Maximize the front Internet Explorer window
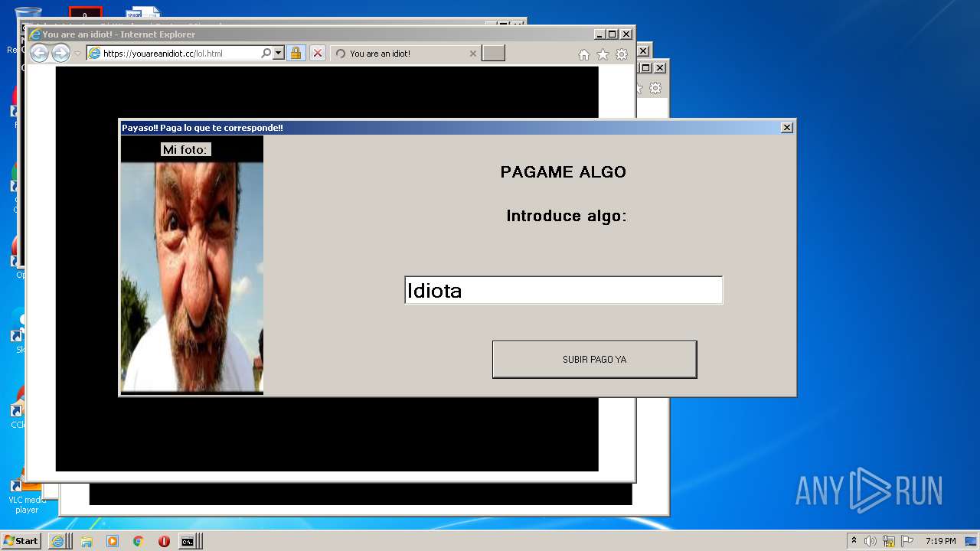Viewport: 980px width, 551px height. pyautogui.click(x=612, y=34)
